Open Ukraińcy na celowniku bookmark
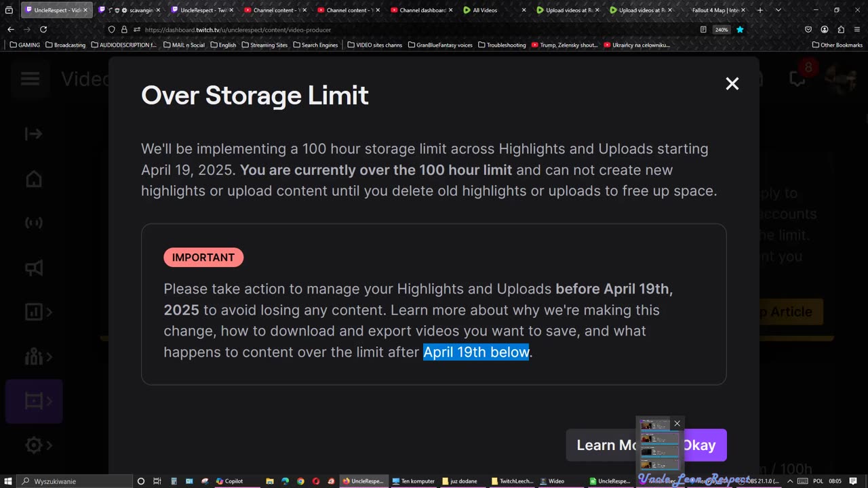The image size is (868, 488). coord(637,45)
